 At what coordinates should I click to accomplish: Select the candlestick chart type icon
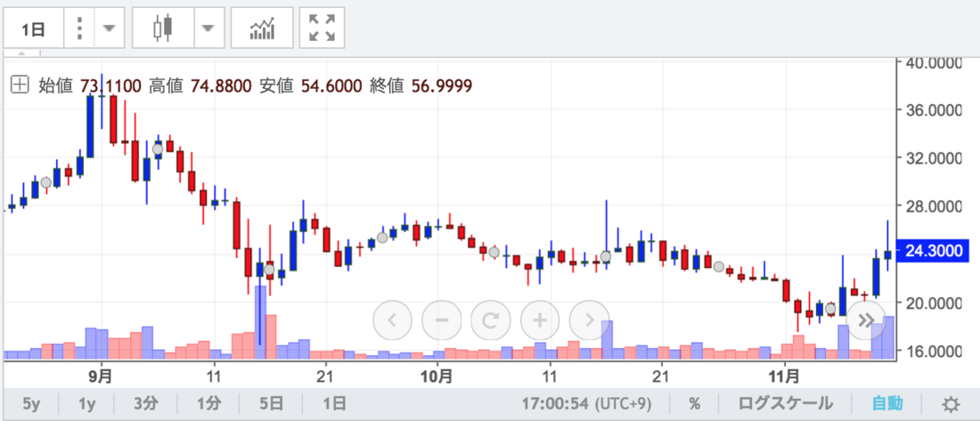point(162,28)
